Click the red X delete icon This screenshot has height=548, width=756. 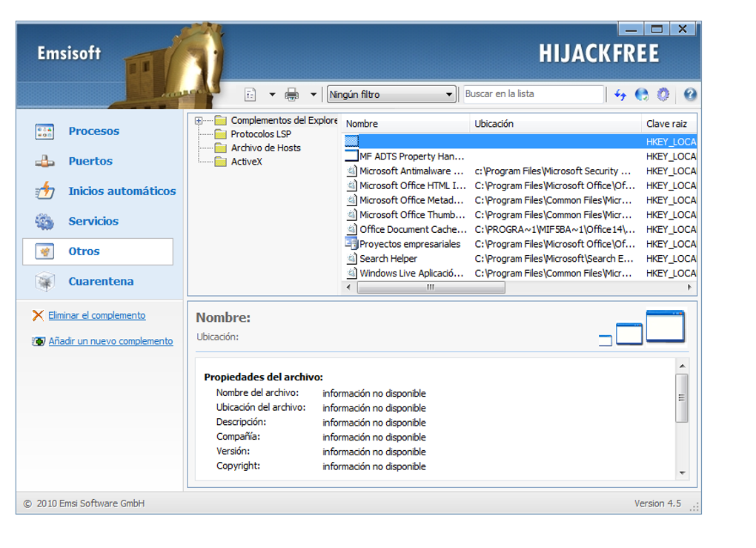pos(38,315)
